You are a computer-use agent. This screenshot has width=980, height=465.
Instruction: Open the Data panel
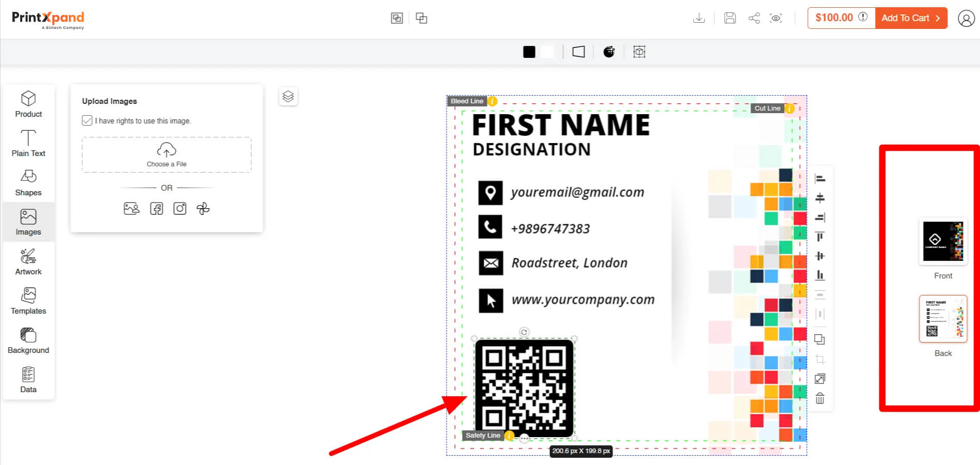point(28,380)
